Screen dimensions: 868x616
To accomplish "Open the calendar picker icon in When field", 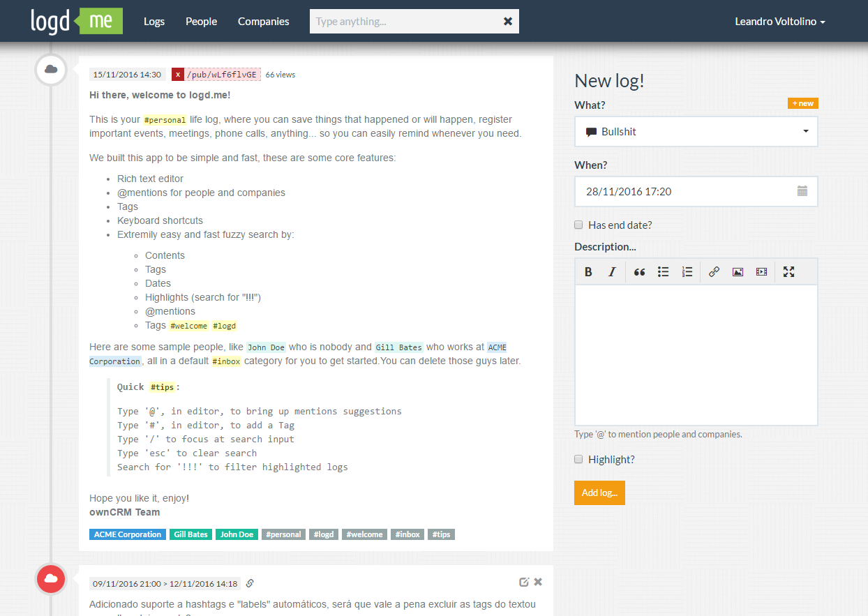I will pos(802,191).
